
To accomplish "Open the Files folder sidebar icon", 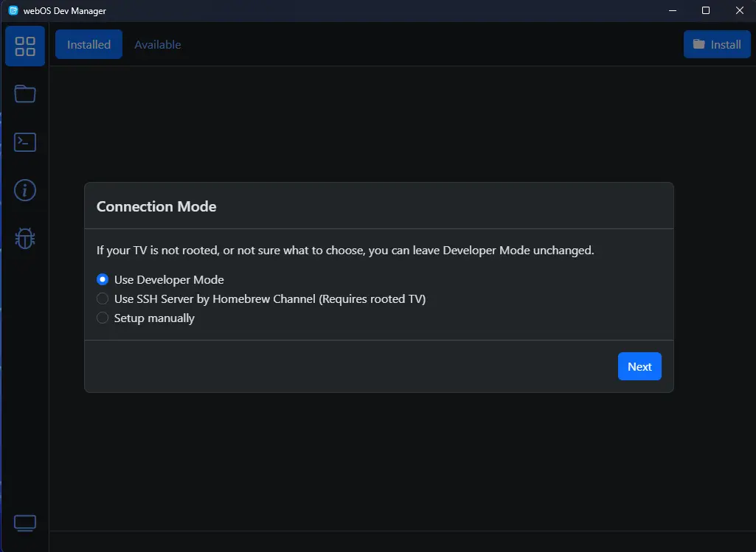I will click(x=25, y=94).
